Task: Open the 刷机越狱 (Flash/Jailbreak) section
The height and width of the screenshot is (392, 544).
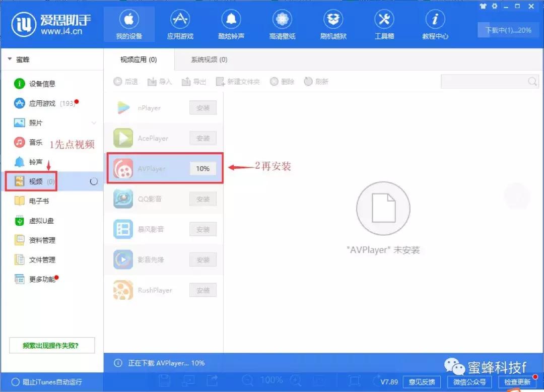Action: [333, 24]
